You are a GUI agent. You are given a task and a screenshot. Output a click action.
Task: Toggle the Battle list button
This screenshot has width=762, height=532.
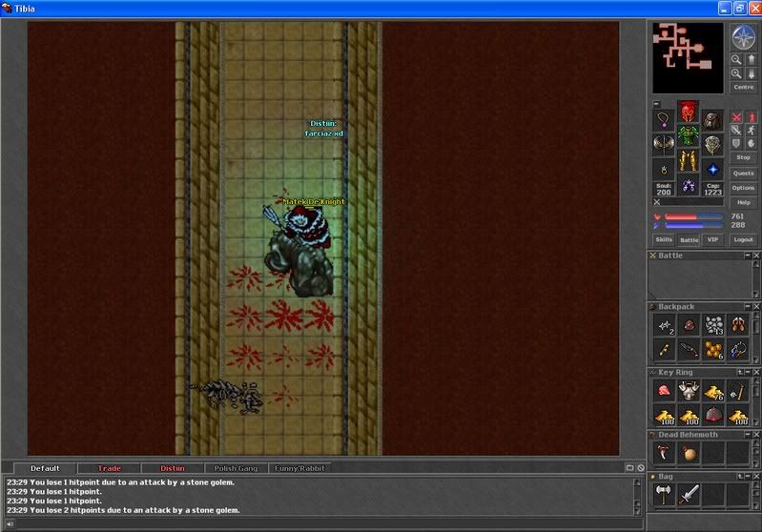(689, 239)
